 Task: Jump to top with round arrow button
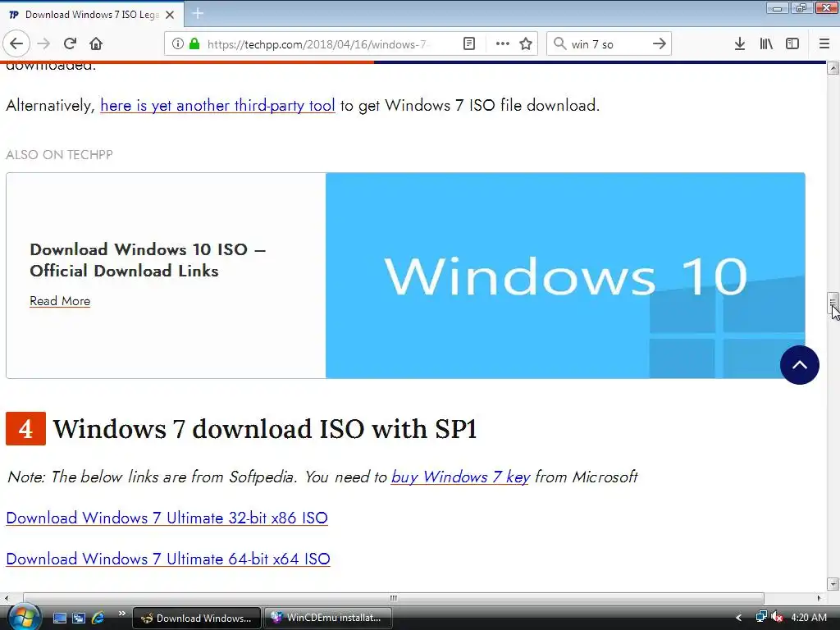799,365
